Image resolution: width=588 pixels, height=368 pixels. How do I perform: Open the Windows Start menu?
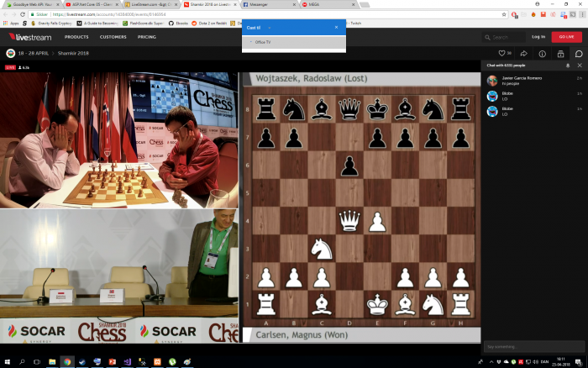[8, 361]
